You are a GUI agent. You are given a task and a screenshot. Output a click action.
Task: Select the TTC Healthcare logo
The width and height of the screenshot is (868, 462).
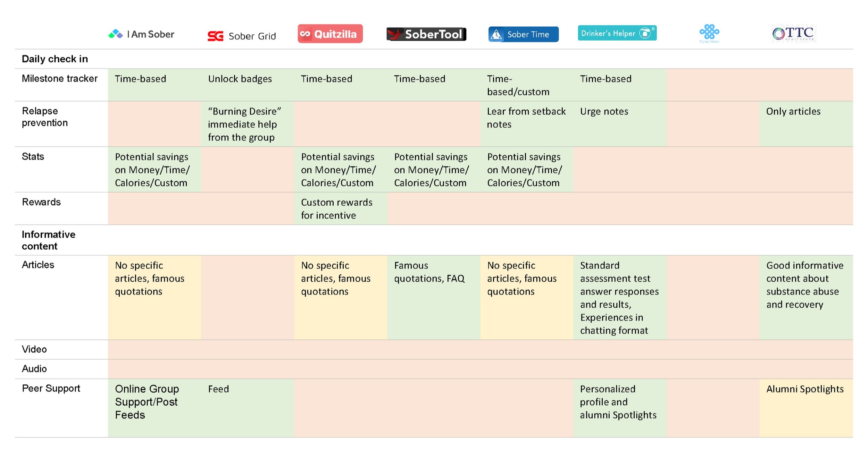[793, 33]
